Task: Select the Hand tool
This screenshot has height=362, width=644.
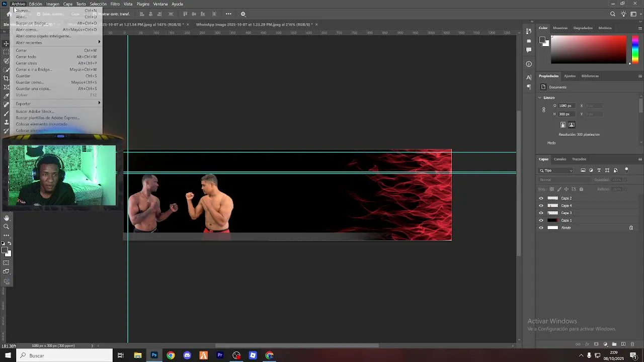Action: [7, 218]
